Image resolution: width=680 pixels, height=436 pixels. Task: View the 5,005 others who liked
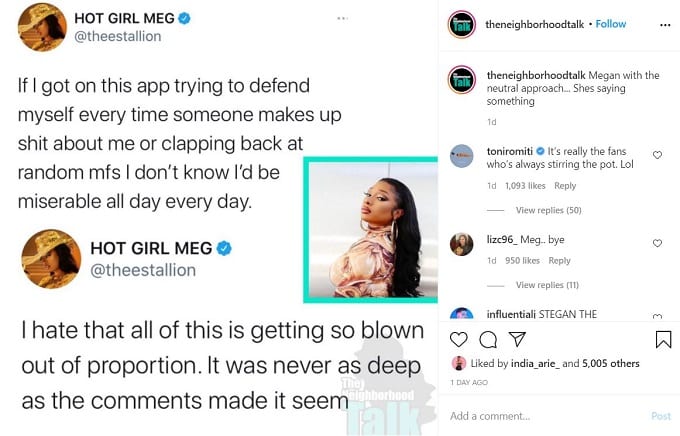pyautogui.click(x=611, y=364)
